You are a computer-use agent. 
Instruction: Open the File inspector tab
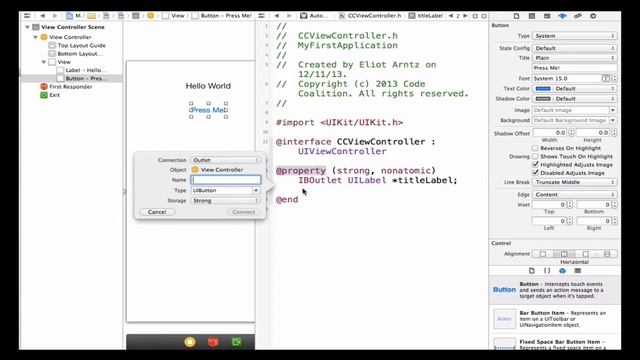tap(516, 16)
